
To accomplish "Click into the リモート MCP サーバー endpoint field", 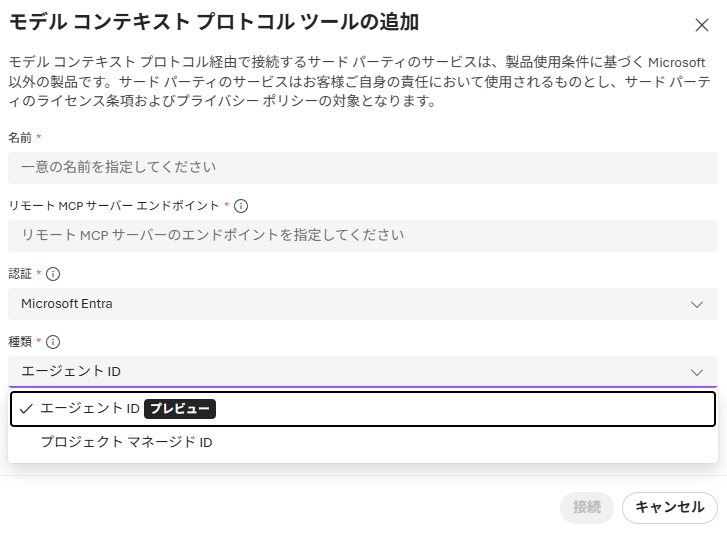I will click(x=362, y=236).
